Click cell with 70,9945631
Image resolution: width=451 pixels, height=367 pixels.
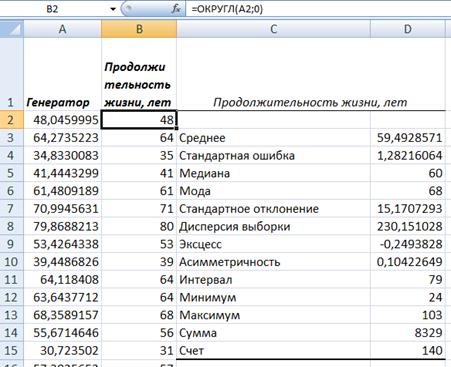pos(62,208)
